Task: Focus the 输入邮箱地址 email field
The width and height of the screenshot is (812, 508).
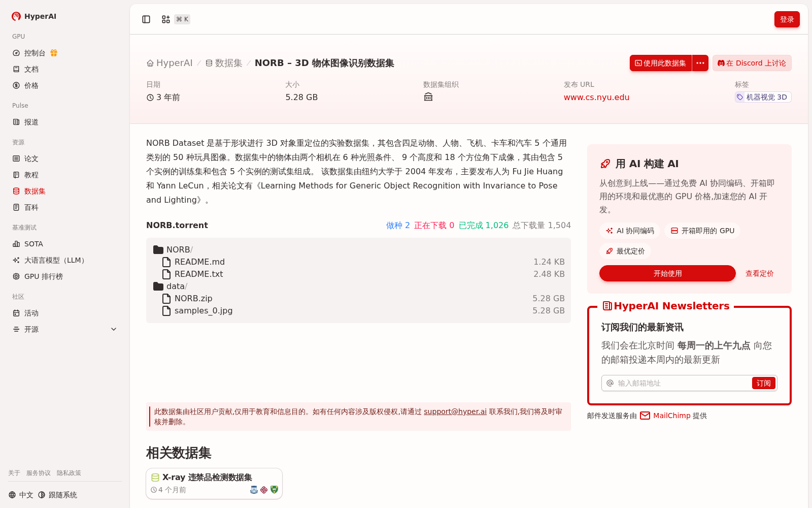Action: click(x=684, y=383)
